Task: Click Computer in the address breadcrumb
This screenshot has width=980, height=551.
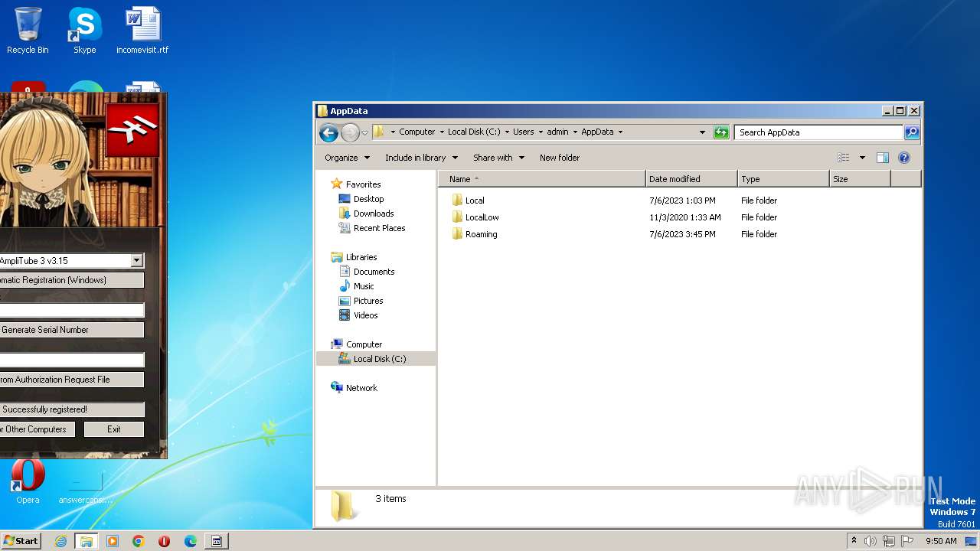Action: coord(416,132)
